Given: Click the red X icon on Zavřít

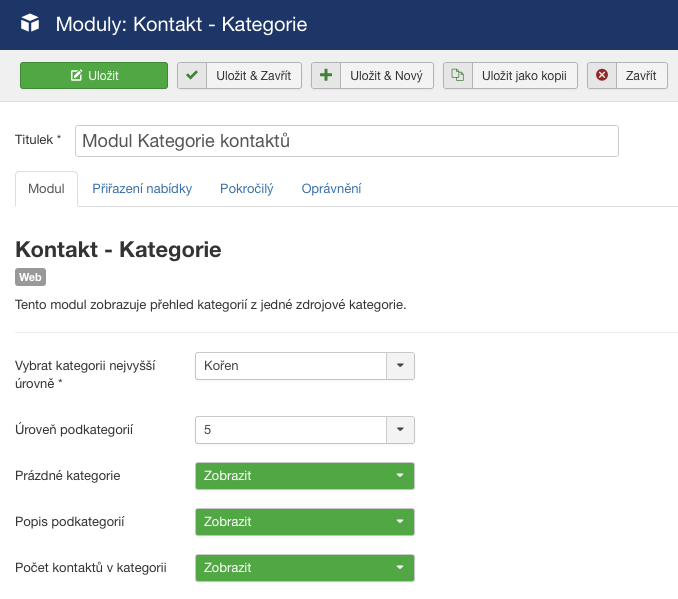Looking at the screenshot, I should 601,76.
